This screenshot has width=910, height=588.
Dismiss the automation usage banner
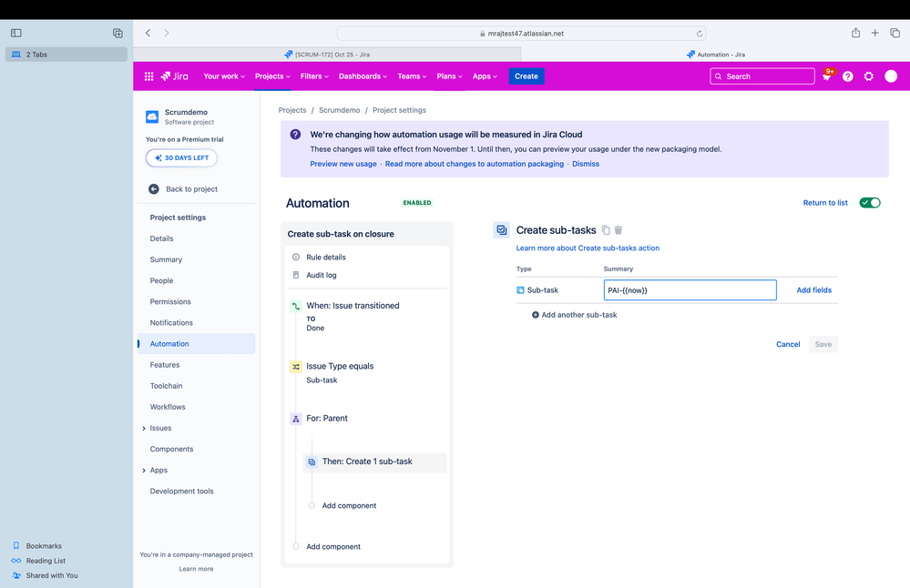tap(586, 164)
